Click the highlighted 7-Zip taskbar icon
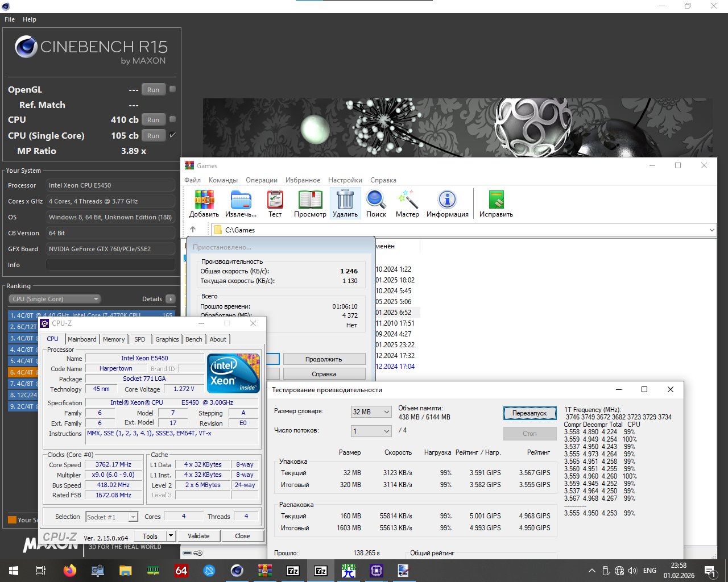This screenshot has height=582, width=728. tap(321, 571)
